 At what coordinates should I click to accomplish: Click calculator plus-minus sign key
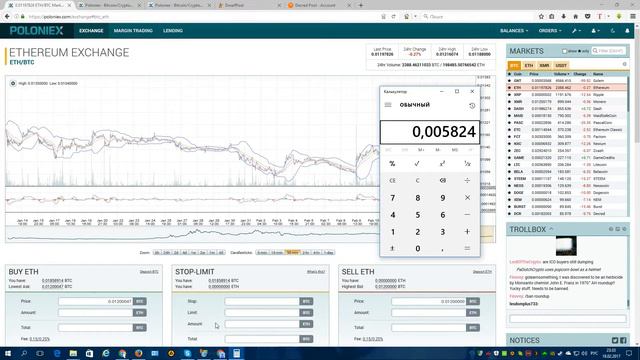(392, 248)
